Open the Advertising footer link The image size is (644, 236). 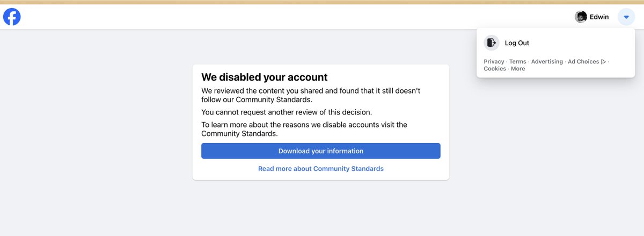click(x=547, y=62)
